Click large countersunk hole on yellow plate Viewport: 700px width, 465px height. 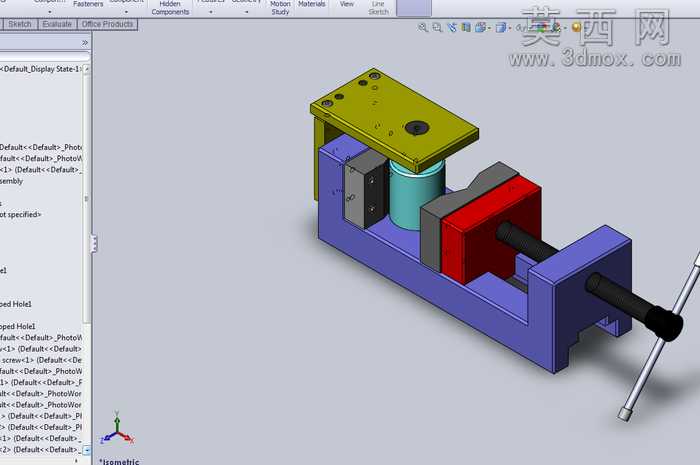417,128
